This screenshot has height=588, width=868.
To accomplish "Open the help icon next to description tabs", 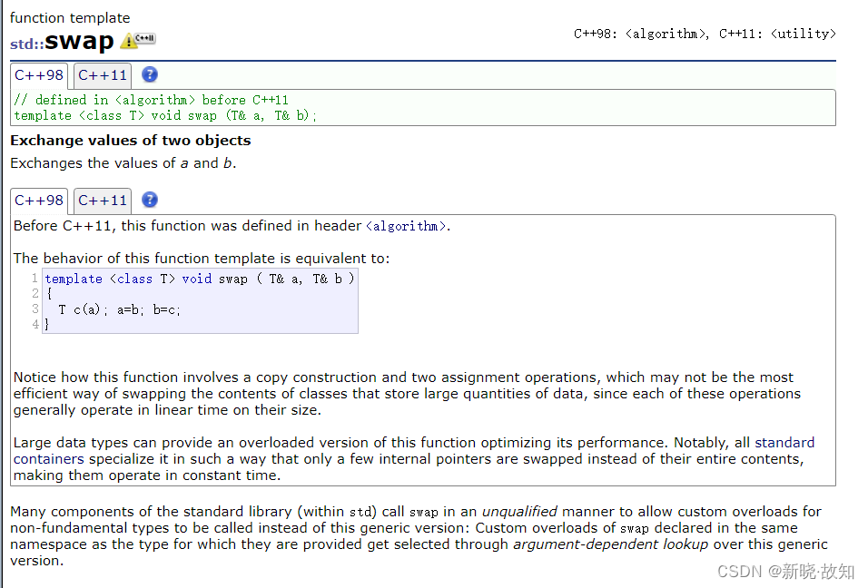I will 150,200.
